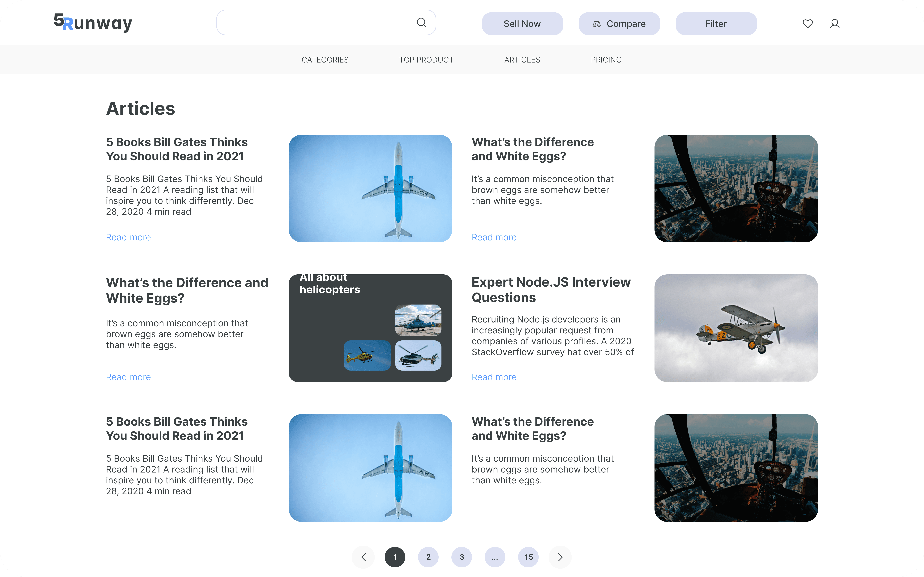Image resolution: width=924 pixels, height=577 pixels.
Task: Go to previous page arrow
Action: [x=363, y=557]
